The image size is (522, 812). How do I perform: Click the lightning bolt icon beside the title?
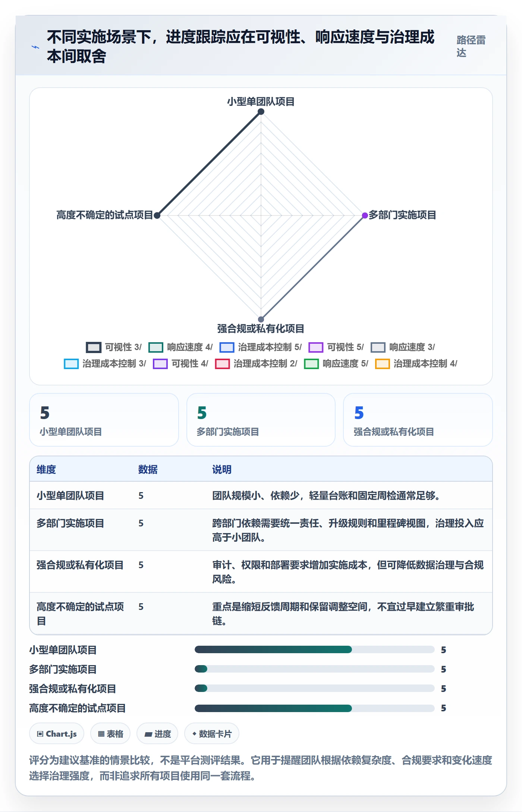coord(35,47)
